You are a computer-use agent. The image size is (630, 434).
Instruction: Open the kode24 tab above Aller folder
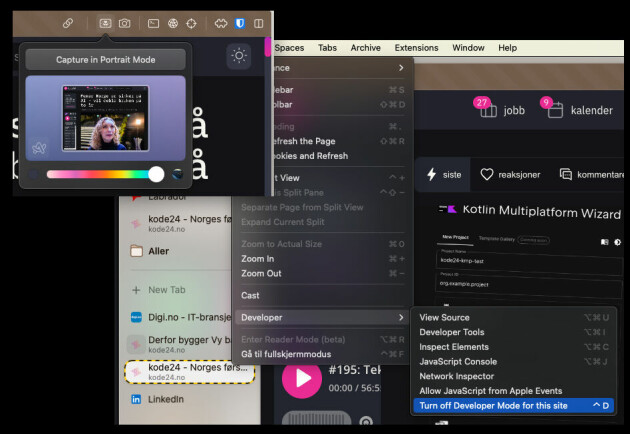180,223
